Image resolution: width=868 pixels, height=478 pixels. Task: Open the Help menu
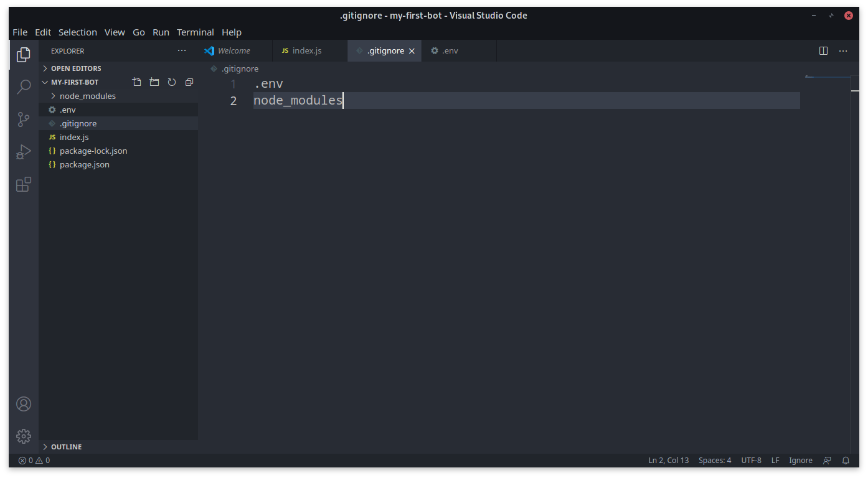click(232, 32)
